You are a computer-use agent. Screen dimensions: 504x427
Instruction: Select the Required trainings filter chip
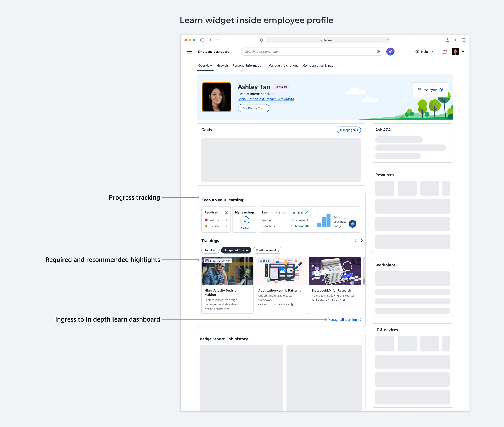pos(210,250)
